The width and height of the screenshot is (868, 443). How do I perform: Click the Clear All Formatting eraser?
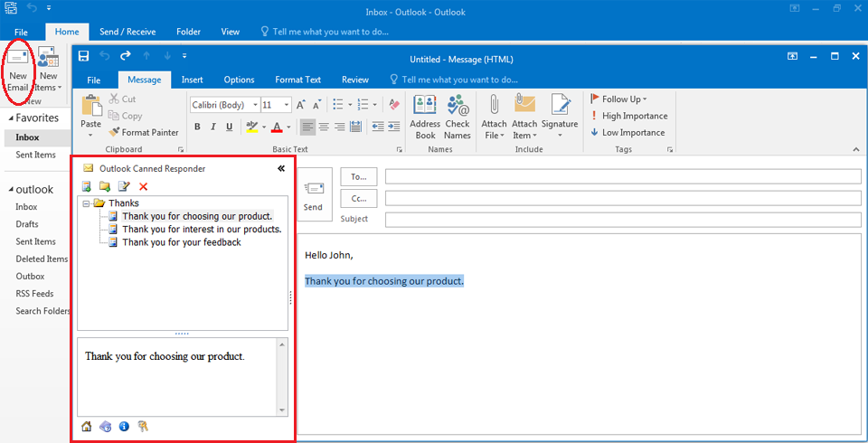(x=394, y=105)
